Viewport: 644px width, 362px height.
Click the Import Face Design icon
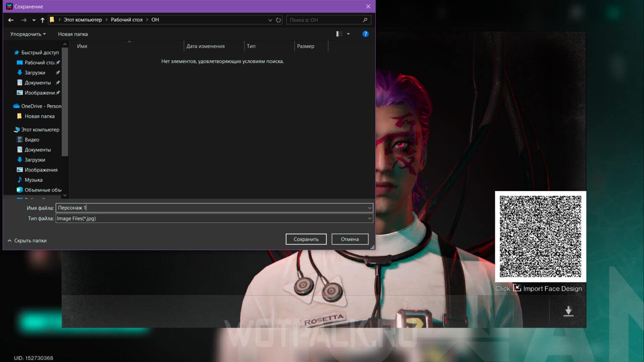pos(517,288)
